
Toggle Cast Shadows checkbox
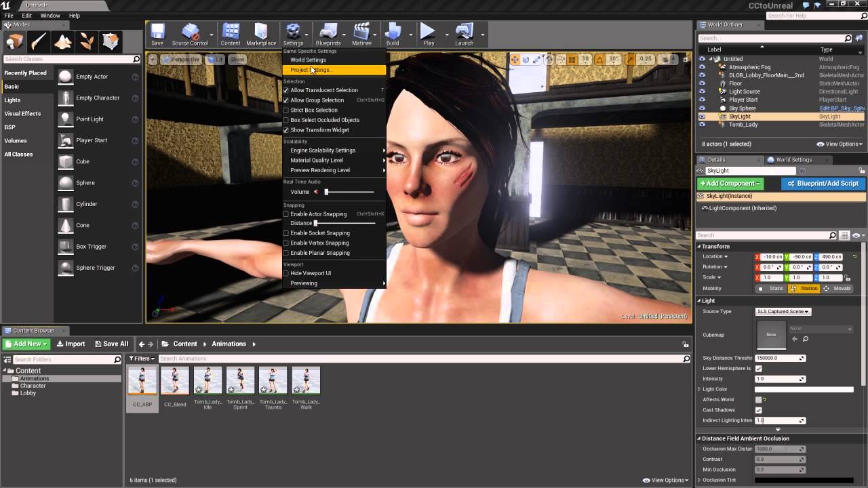click(758, 410)
